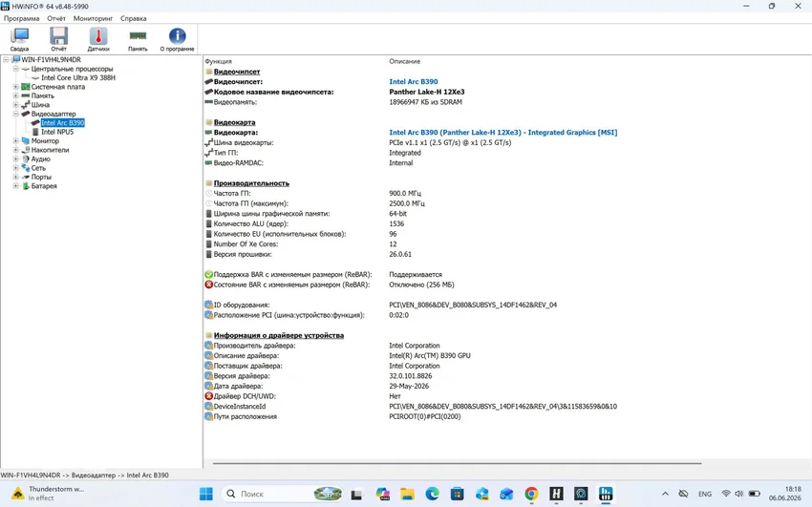Click the Монитор display icon in tree
The height and width of the screenshot is (507, 812).
(26, 140)
